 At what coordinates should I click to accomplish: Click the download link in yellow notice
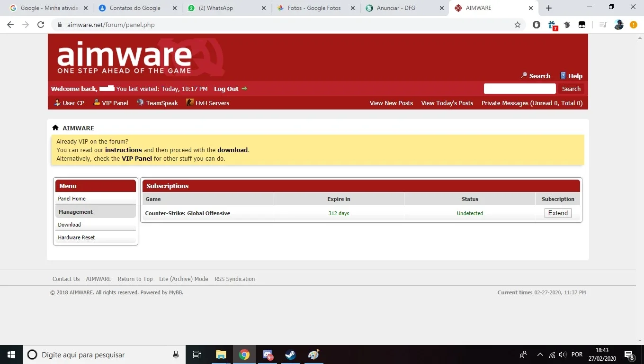point(233,150)
